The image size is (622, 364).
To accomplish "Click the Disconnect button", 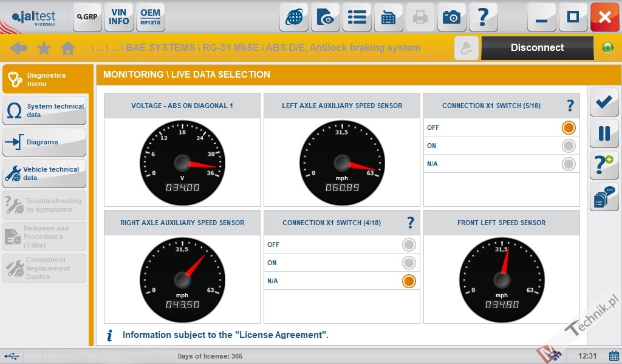I will pos(537,48).
